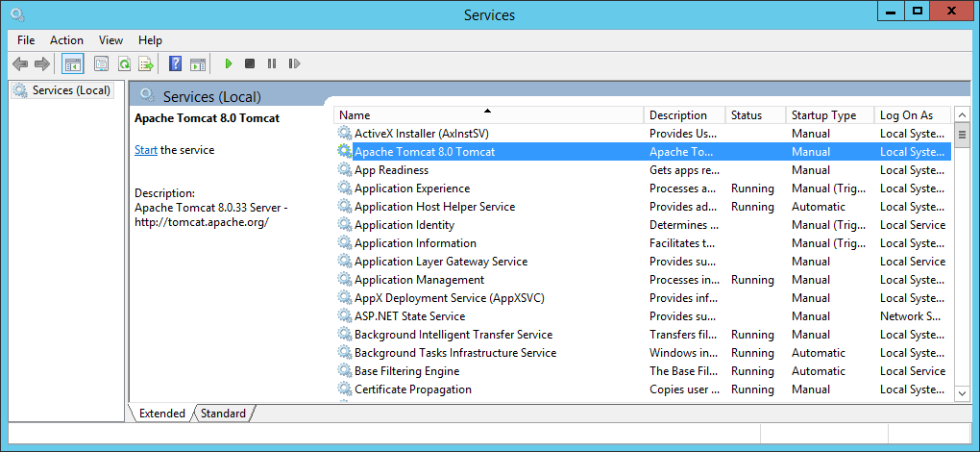Open the View menu
This screenshot has width=980, height=452.
110,40
